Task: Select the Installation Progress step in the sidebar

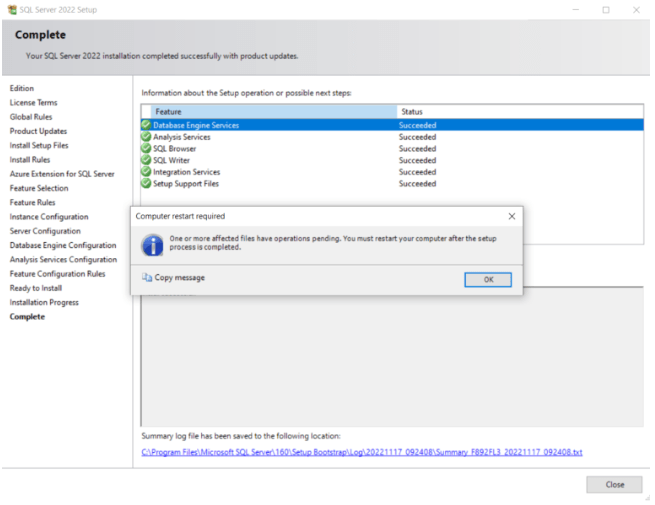Action: [44, 302]
